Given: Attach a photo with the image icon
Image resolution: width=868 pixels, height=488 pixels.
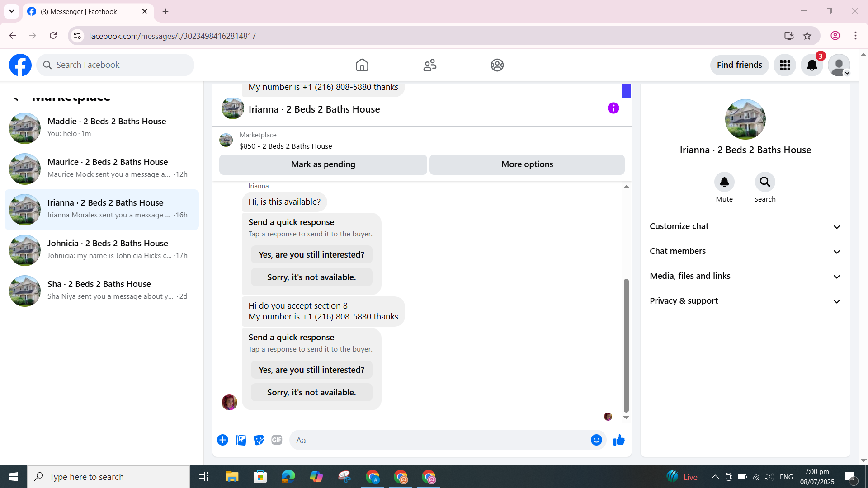Looking at the screenshot, I should [x=241, y=440].
